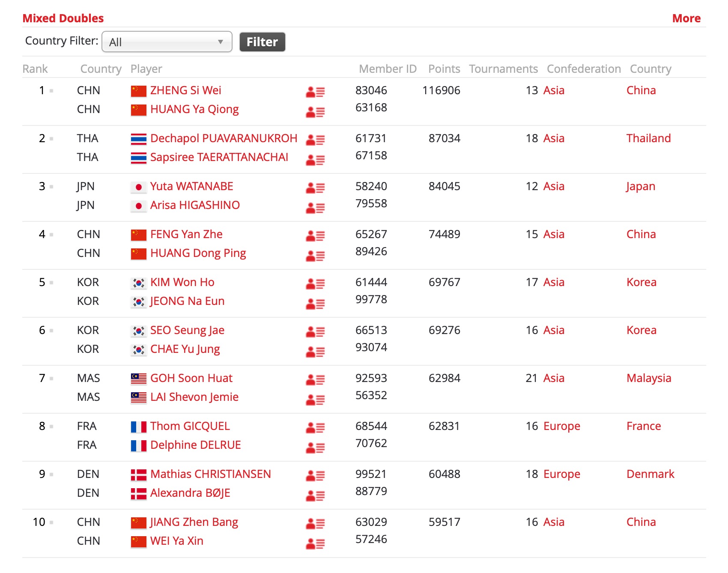Open profile icon for Sapsiree TAERATTANACHAI
The height and width of the screenshot is (573, 728).
point(315,160)
